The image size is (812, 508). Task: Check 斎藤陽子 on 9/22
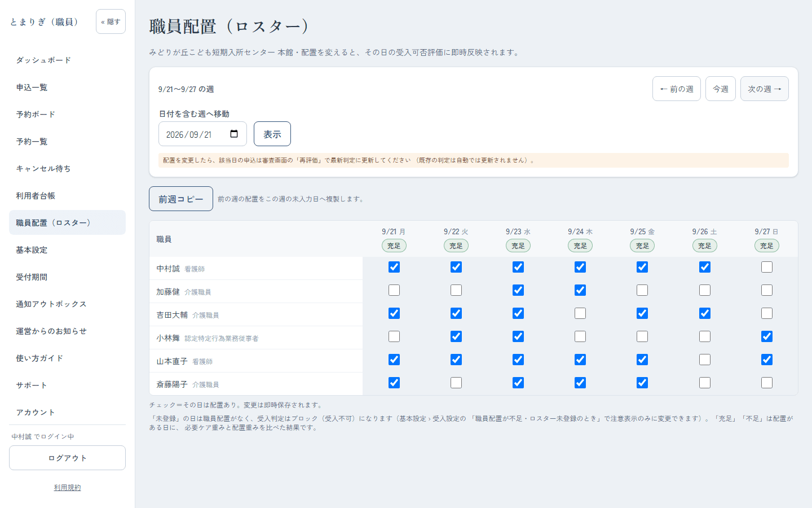(456, 383)
